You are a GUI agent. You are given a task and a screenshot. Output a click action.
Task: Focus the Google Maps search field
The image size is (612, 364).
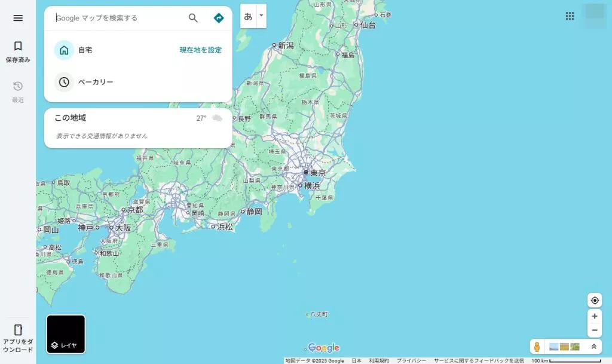(120, 18)
